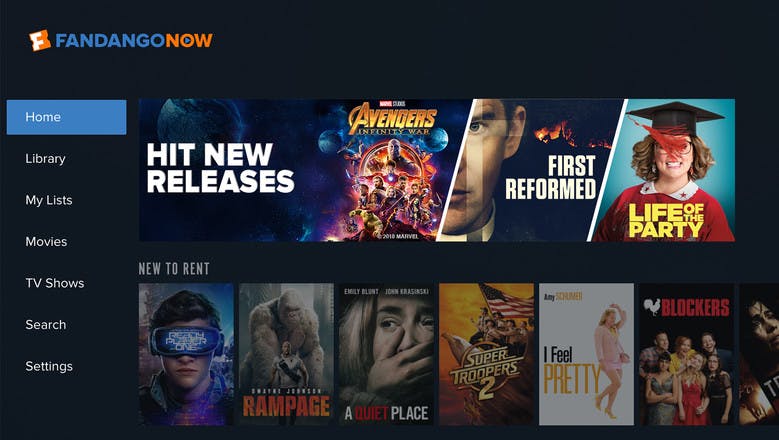This screenshot has width=779, height=440.
Task: Select Home in the sidebar
Action: pos(67,117)
